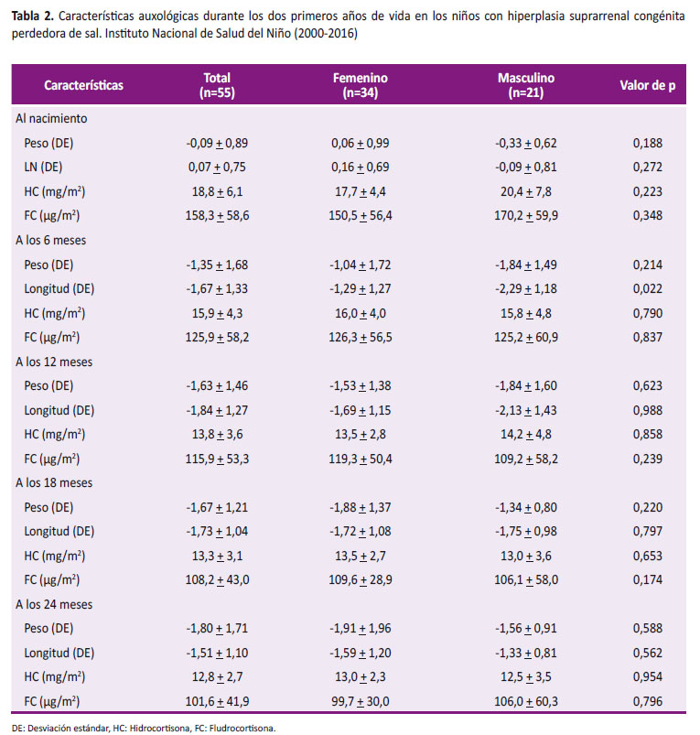This screenshot has width=700, height=735.
Task: Select male 24-month FC value 106,0 ± 60,3
Action: (526, 702)
